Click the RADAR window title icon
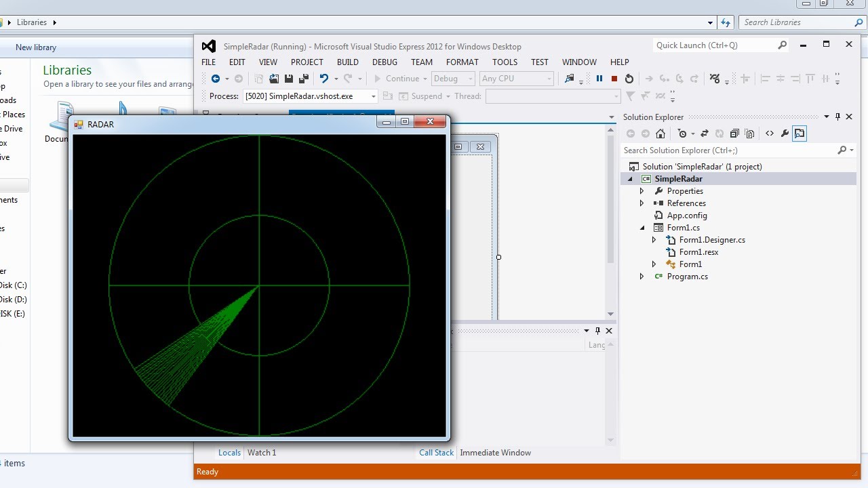Screen dimensions: 868x488 tap(79, 124)
